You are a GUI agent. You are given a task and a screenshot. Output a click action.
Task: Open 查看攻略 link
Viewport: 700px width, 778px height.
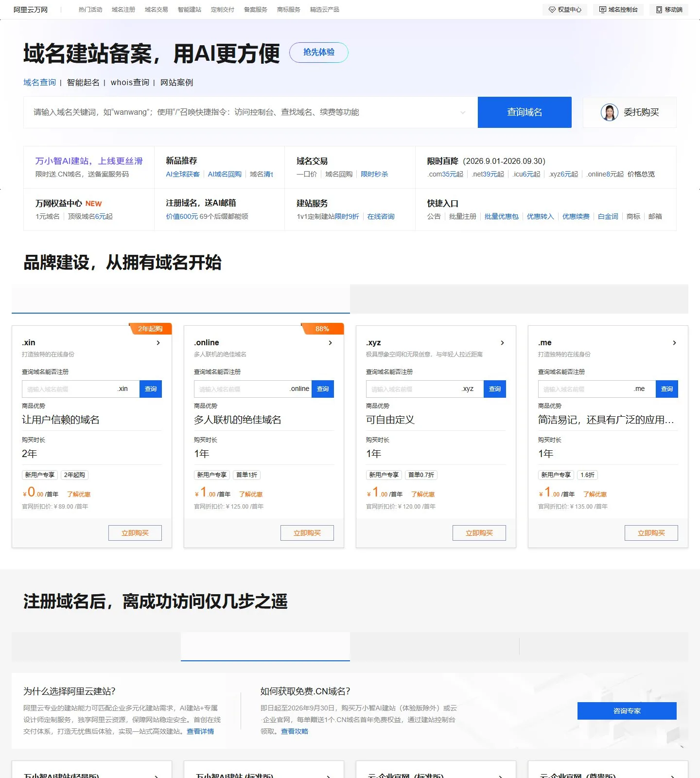pyautogui.click(x=295, y=731)
